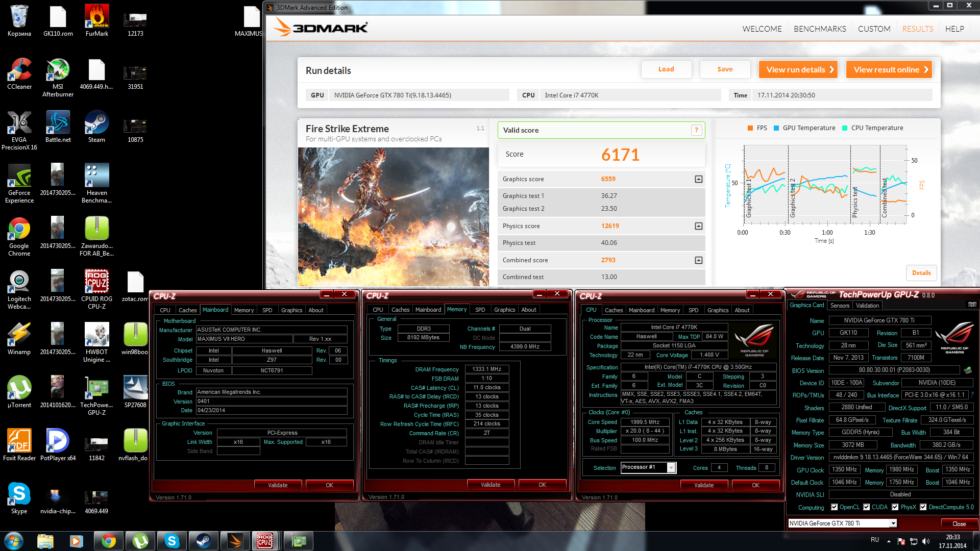Click the blue GPU Temperature legend swatch
Screen dimensions: 980x551
(x=776, y=128)
